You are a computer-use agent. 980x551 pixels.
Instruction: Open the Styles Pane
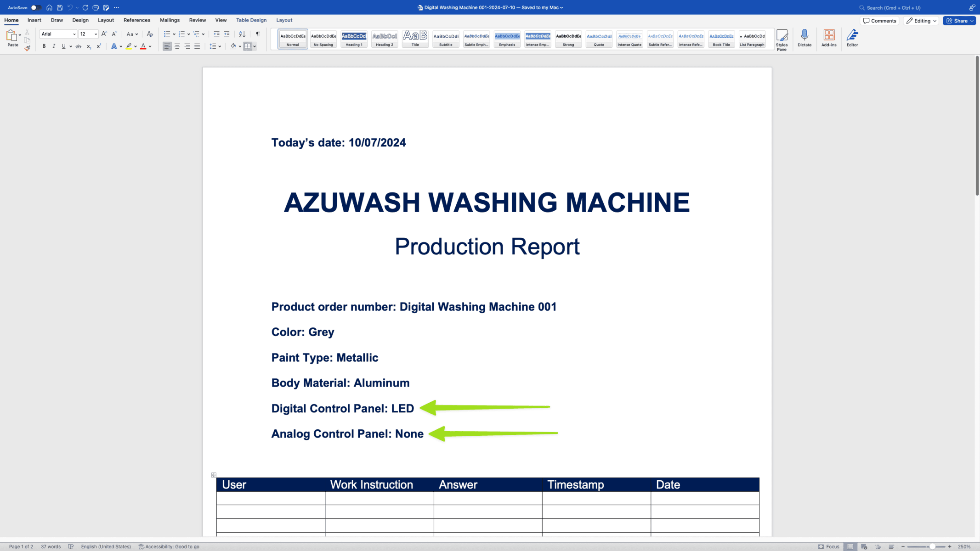pos(782,40)
